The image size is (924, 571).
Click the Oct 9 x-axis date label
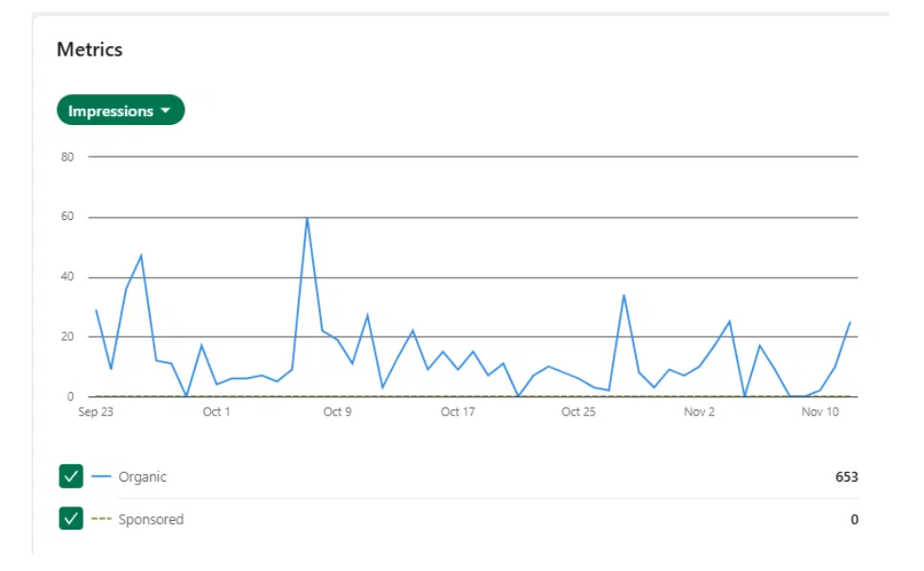337,412
